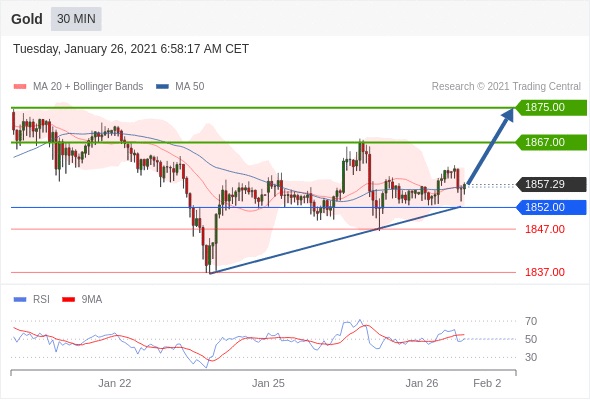Open the Research 2021 Trading Central credit
This screenshot has height=400, width=590.
(x=506, y=87)
